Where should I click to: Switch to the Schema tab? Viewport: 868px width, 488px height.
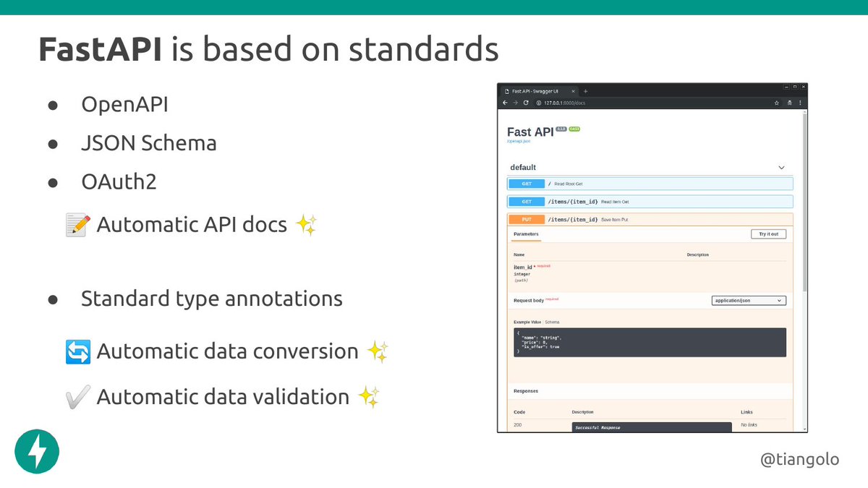552,322
